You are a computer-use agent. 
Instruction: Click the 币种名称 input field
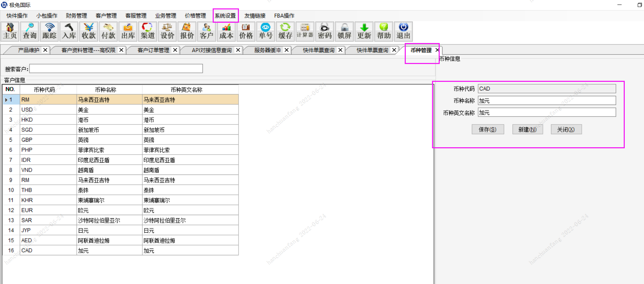(547, 101)
